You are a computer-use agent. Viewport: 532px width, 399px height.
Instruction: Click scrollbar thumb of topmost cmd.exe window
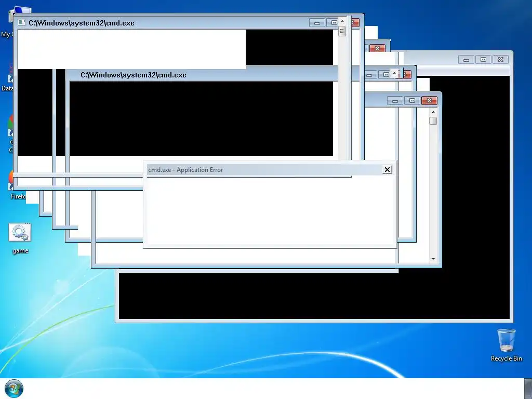[342, 32]
